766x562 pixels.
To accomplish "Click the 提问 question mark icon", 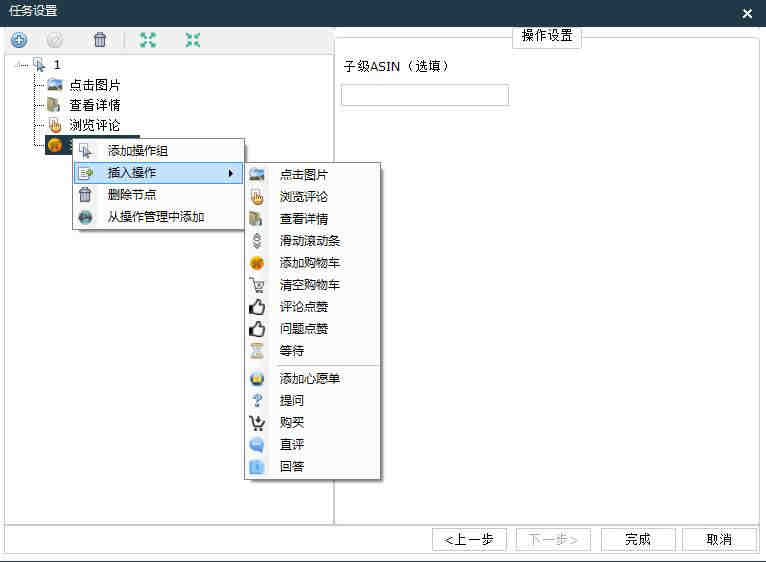I will [257, 401].
